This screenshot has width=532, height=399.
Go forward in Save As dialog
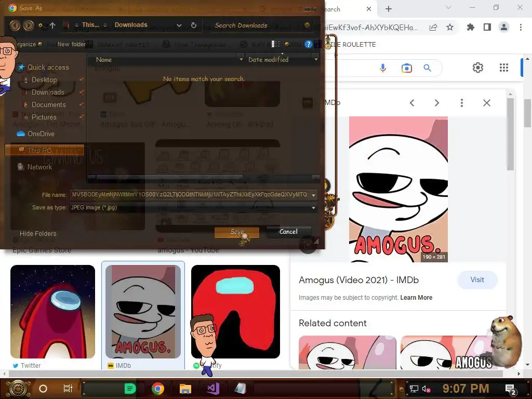(29, 25)
